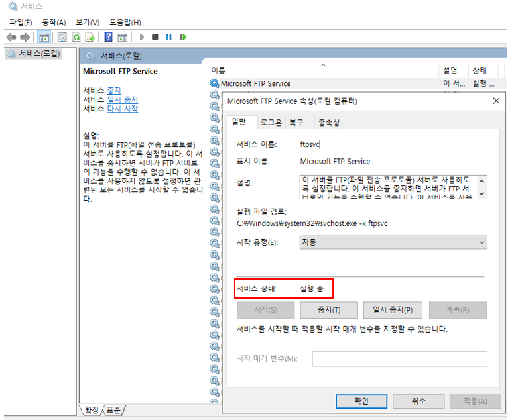
Task: Click the ftpsvc service name field
Action: 310,144
